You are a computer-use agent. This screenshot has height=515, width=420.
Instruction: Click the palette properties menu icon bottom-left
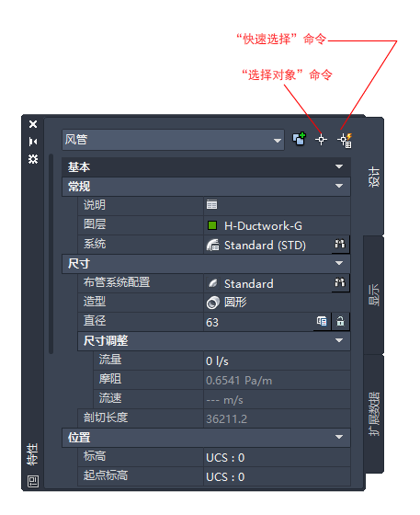point(33,481)
